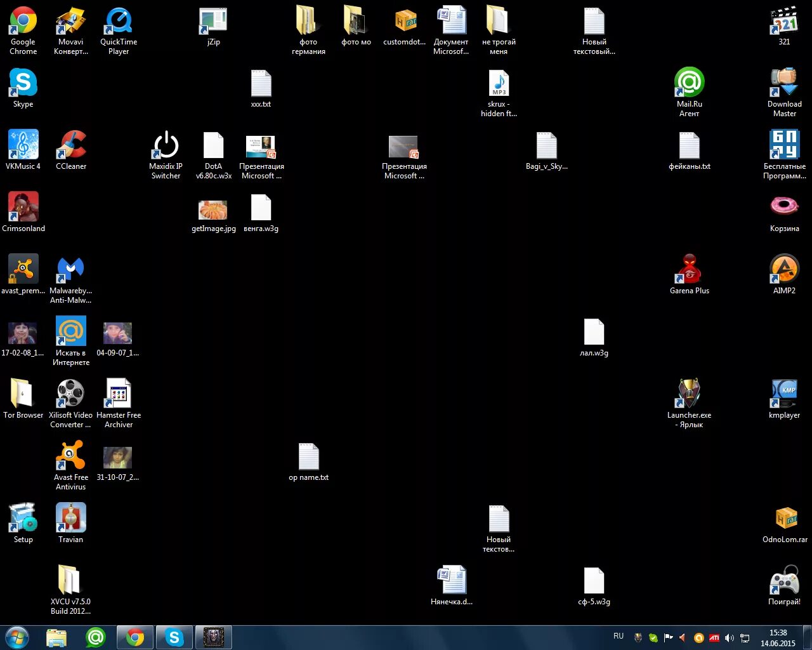Open Malwarebytes Anti-Malware shortcut
This screenshot has width=812, height=650.
coord(71,279)
